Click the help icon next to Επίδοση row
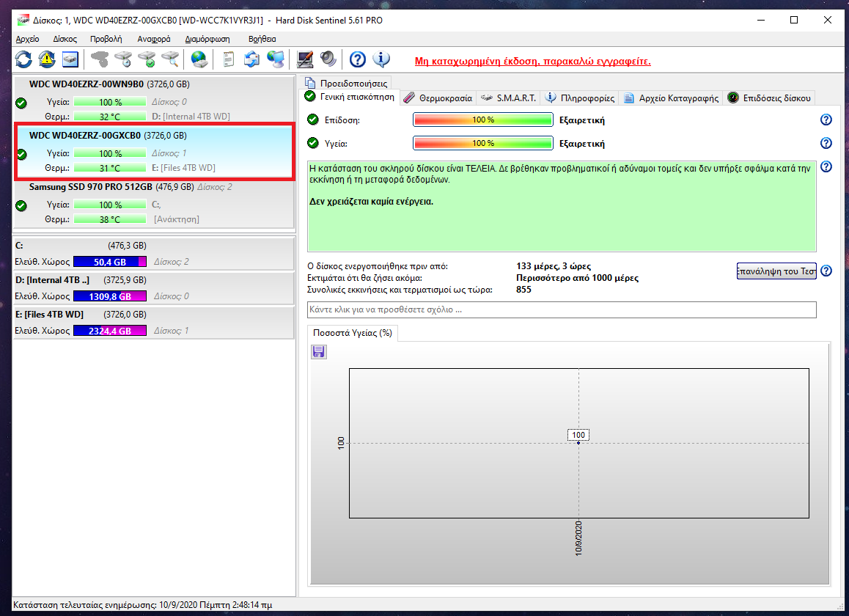This screenshot has height=616, width=849. pos(826,120)
